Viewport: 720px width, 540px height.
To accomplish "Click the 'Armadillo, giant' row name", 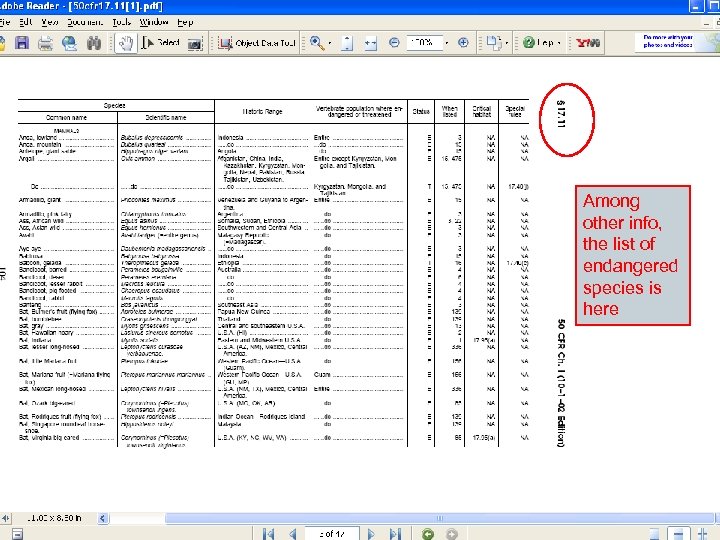I will point(39,200).
